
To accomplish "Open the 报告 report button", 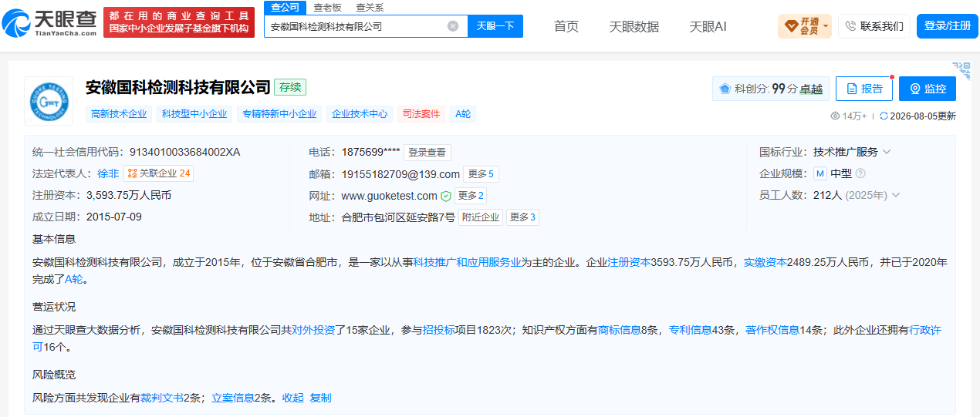I will click(x=864, y=89).
